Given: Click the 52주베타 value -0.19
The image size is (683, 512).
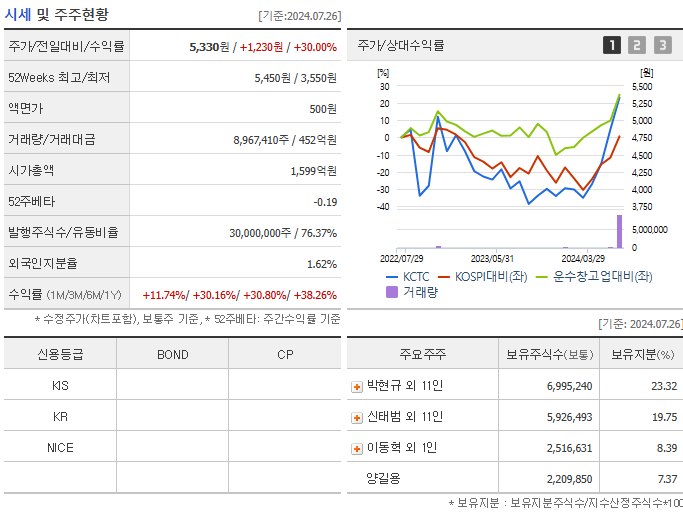Looking at the screenshot, I should click(x=325, y=202).
